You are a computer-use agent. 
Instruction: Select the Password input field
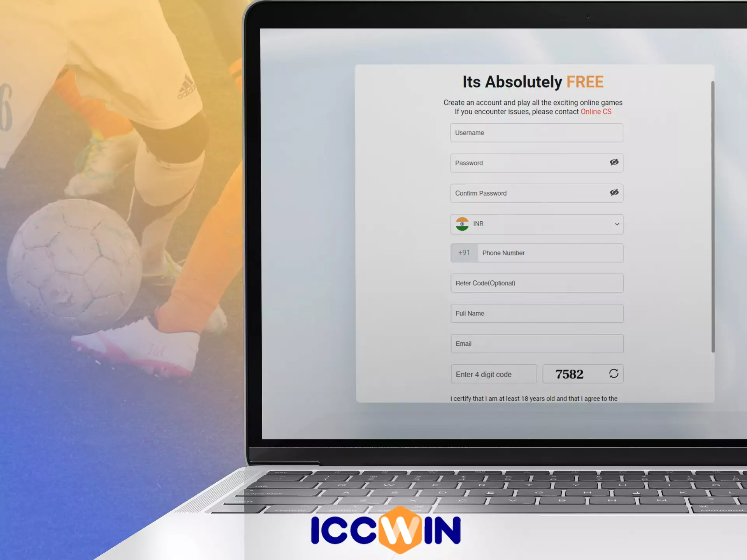point(535,162)
